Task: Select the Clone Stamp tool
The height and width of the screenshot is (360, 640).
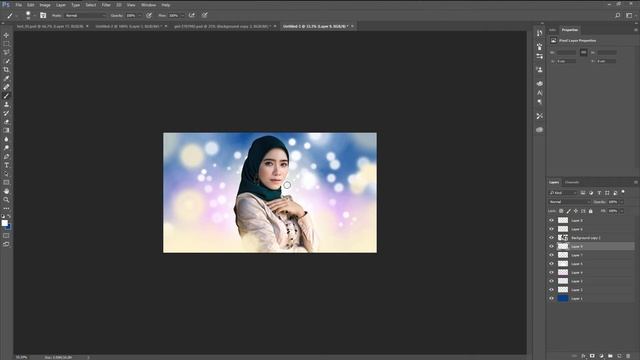Action: (x=6, y=104)
